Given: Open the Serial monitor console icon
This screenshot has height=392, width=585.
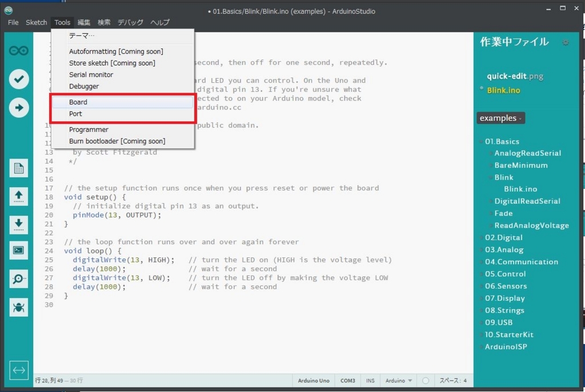Looking at the screenshot, I should click(x=19, y=250).
